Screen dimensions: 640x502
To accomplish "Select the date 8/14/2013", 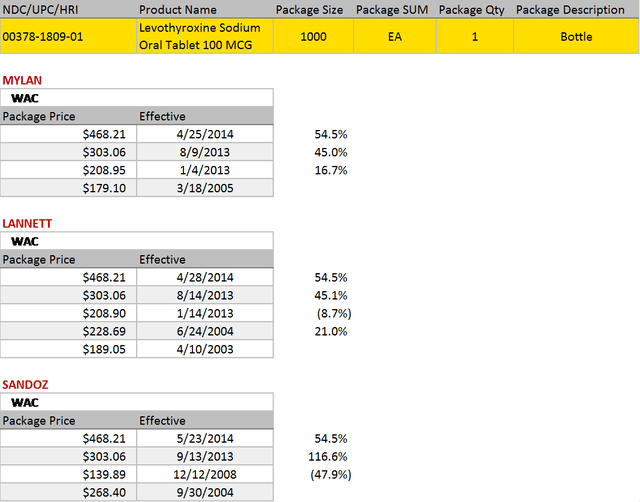I will (x=205, y=295).
